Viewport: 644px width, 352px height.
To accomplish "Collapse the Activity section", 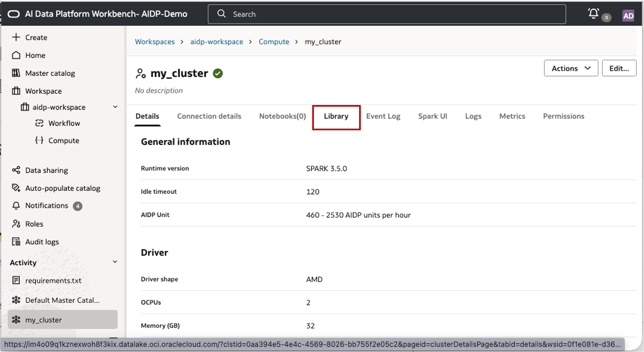I will (x=115, y=262).
